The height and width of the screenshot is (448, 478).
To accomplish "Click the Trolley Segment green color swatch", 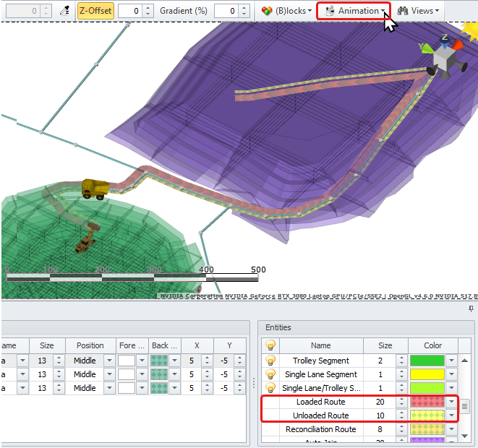I will pyautogui.click(x=427, y=361).
